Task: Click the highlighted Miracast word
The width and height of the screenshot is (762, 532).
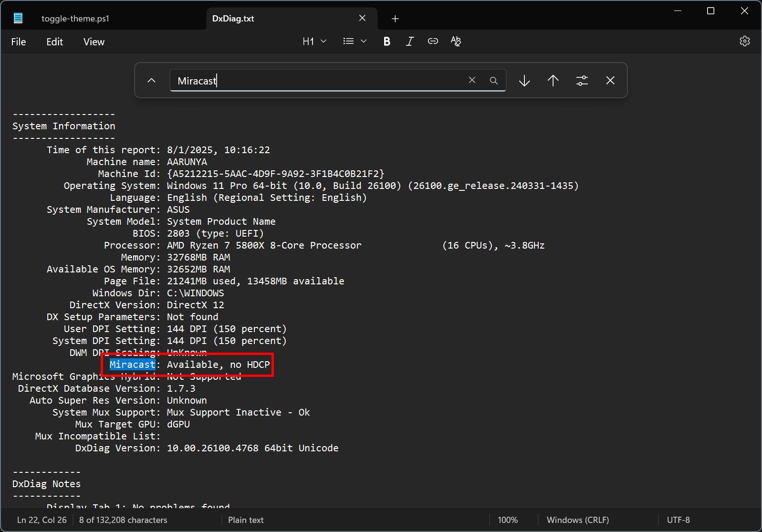Action: pos(132,365)
